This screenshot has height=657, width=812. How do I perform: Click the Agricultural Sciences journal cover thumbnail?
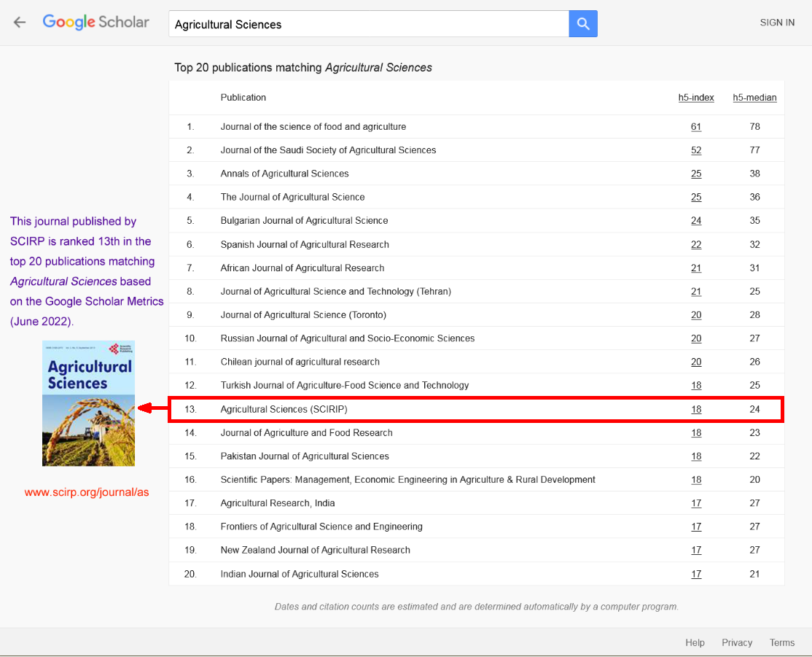[88, 403]
